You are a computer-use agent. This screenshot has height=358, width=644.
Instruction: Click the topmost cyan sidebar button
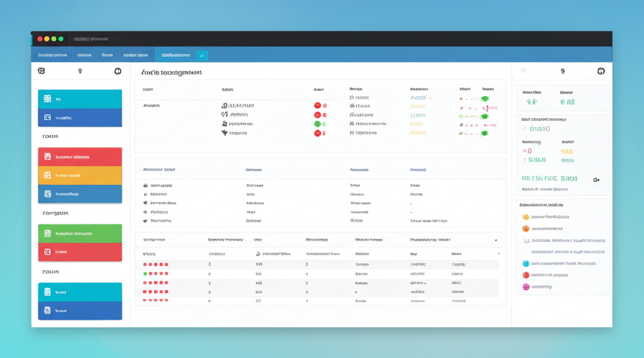tap(80, 99)
